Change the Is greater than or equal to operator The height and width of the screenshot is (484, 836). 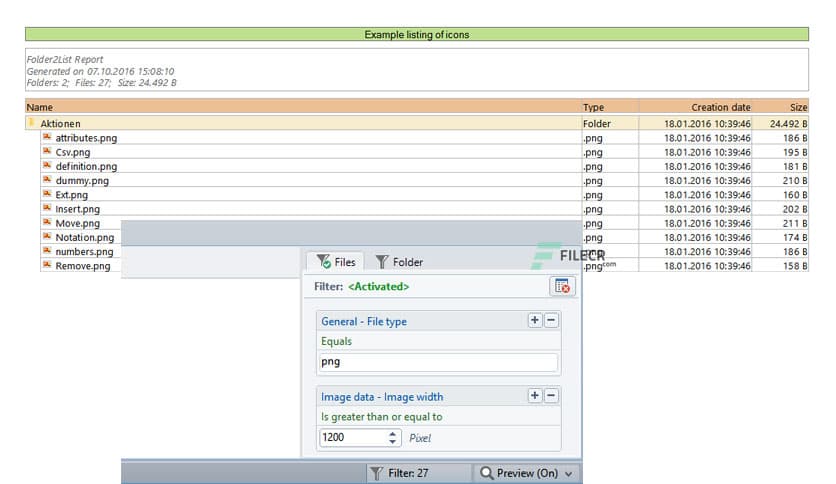coord(382,417)
